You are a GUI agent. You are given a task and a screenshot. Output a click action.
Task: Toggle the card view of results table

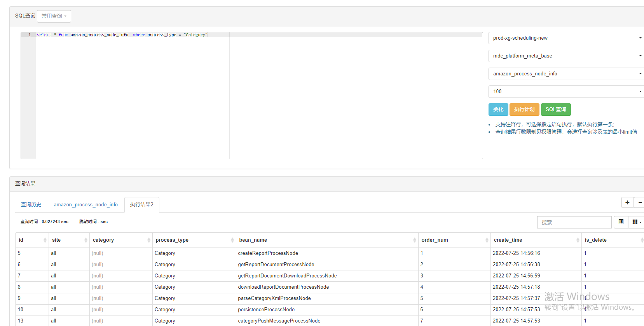tap(621, 222)
